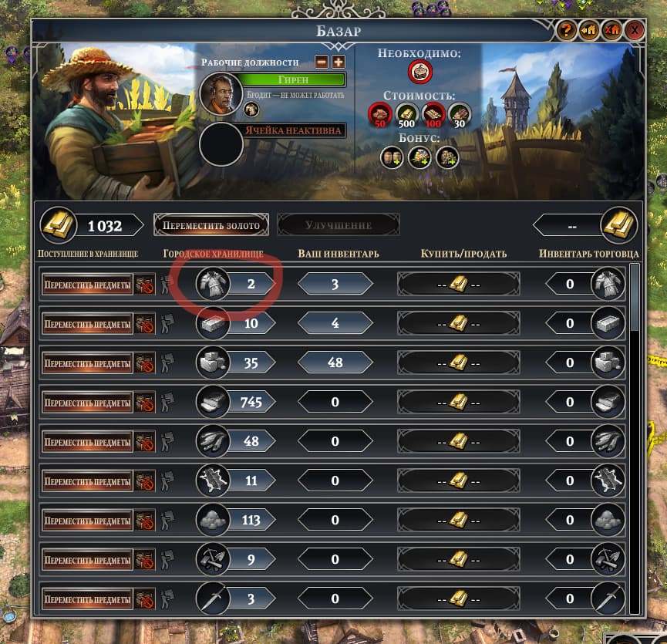Click the item list vertical scrollbar
The image size is (667, 644).
coord(635,439)
